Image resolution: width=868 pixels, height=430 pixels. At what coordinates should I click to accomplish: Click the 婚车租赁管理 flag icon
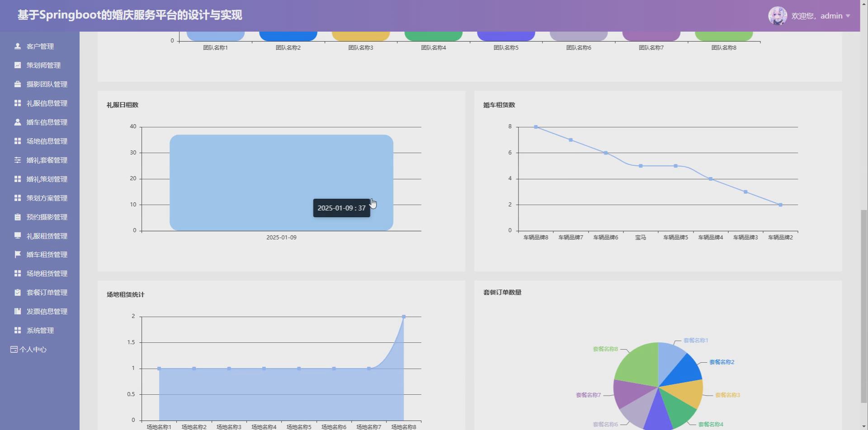coord(18,254)
